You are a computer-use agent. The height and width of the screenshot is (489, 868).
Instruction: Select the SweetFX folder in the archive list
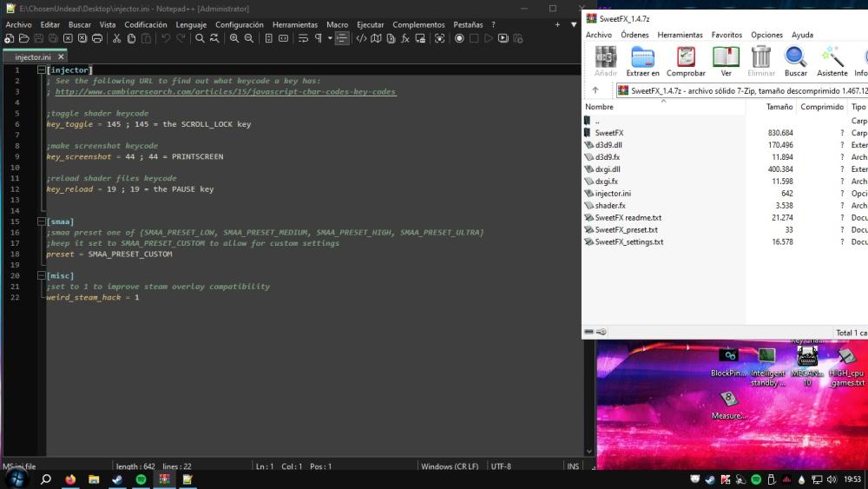(x=609, y=133)
